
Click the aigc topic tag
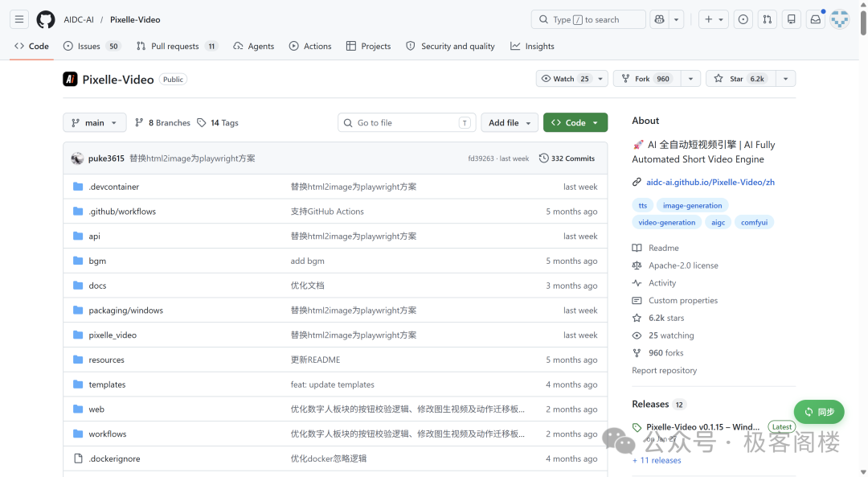718,222
